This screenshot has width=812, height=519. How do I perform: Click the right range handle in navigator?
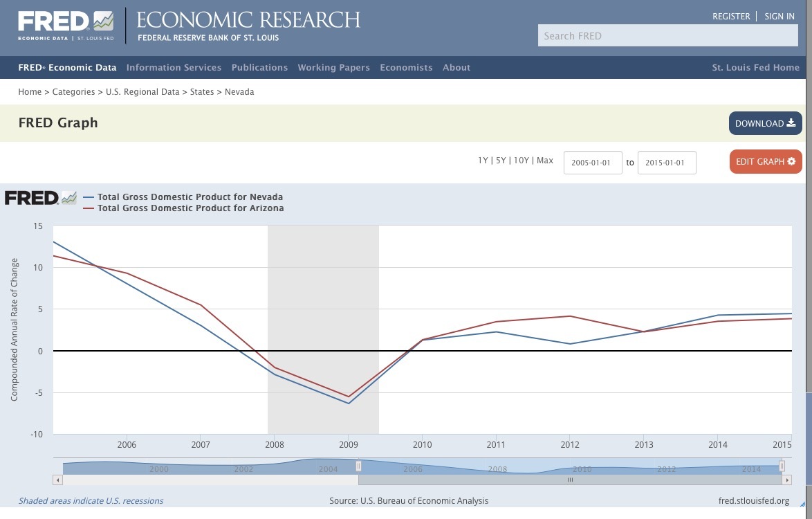click(x=782, y=466)
